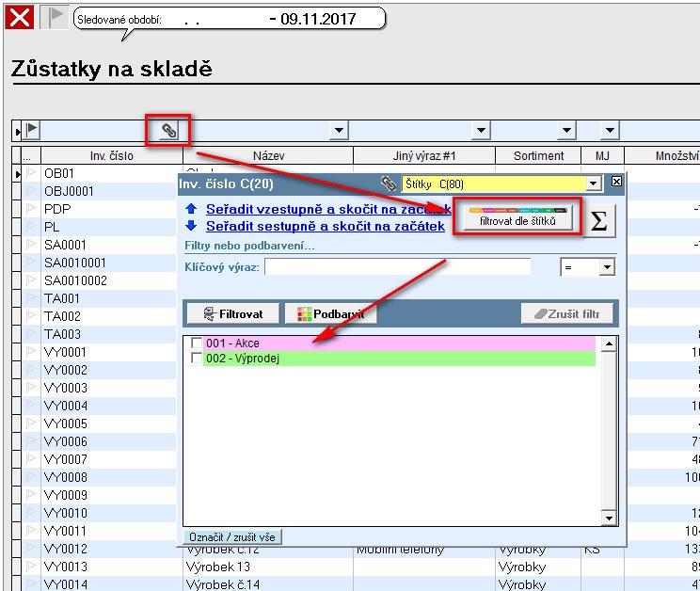
Task: Open the MJ column filter dropdown
Action: (610, 131)
